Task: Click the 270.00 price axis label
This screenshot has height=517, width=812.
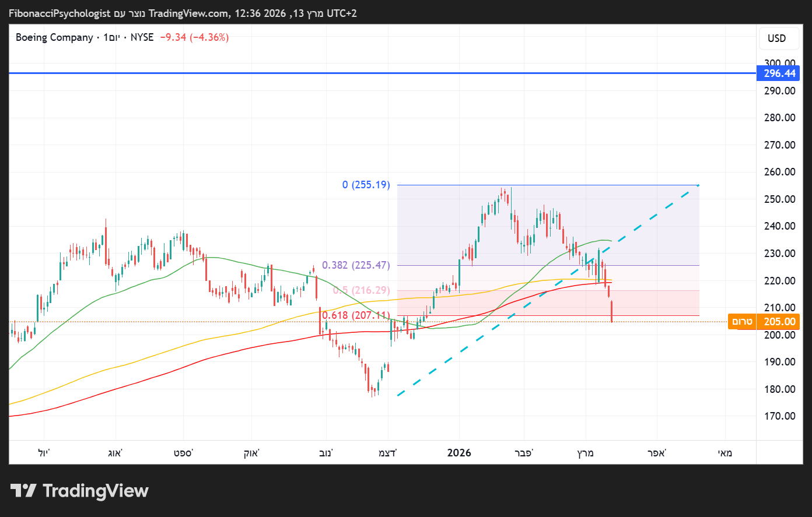Action: click(x=780, y=145)
